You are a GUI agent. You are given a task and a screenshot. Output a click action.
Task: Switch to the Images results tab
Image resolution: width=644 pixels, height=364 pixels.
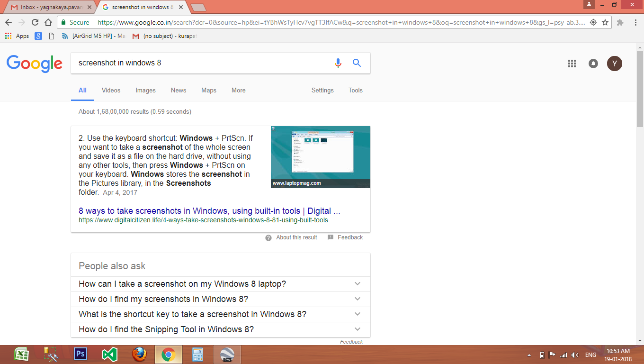[145, 90]
